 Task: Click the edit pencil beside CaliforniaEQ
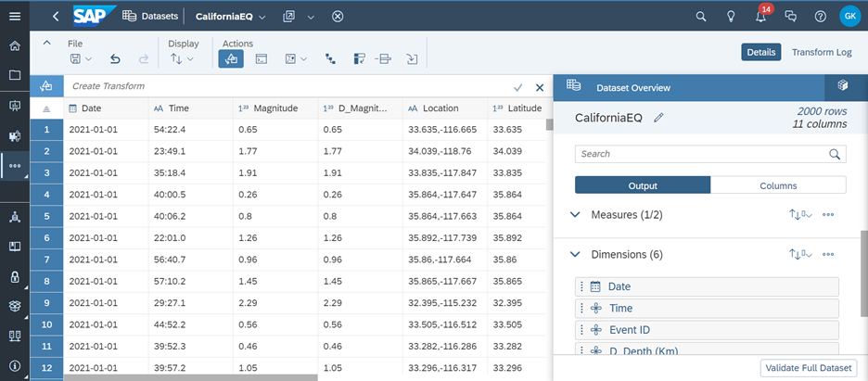[x=659, y=118]
